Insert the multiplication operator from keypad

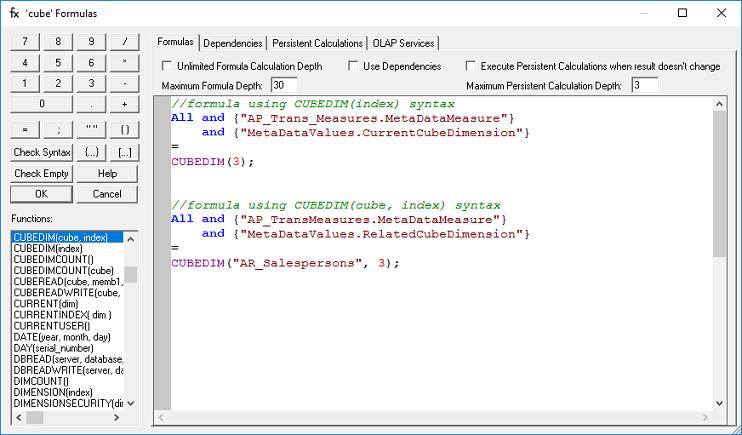click(x=124, y=62)
